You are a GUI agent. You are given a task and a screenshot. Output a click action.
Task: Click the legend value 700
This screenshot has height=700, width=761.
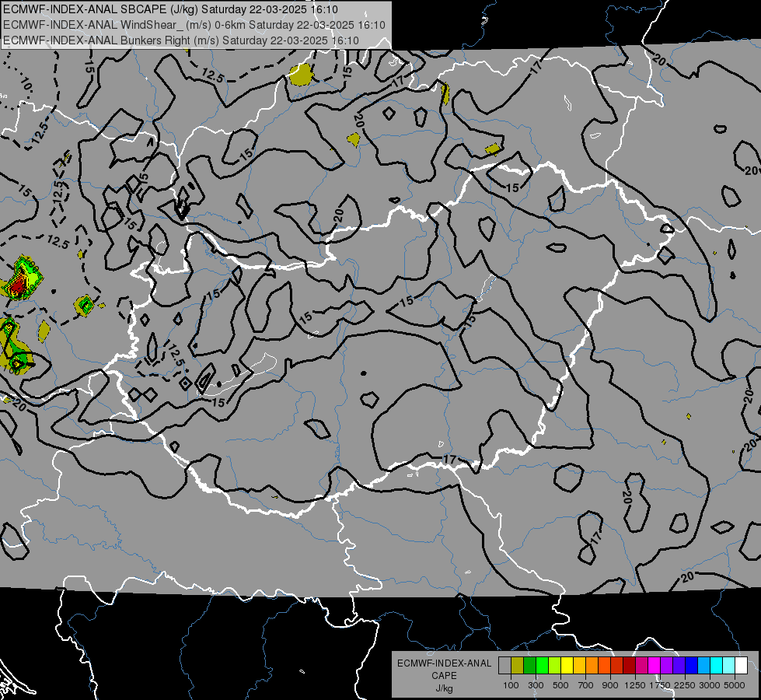586,685
